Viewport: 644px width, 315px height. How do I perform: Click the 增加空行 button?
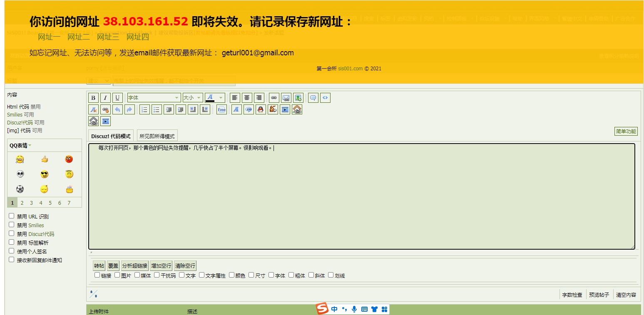coord(161,266)
